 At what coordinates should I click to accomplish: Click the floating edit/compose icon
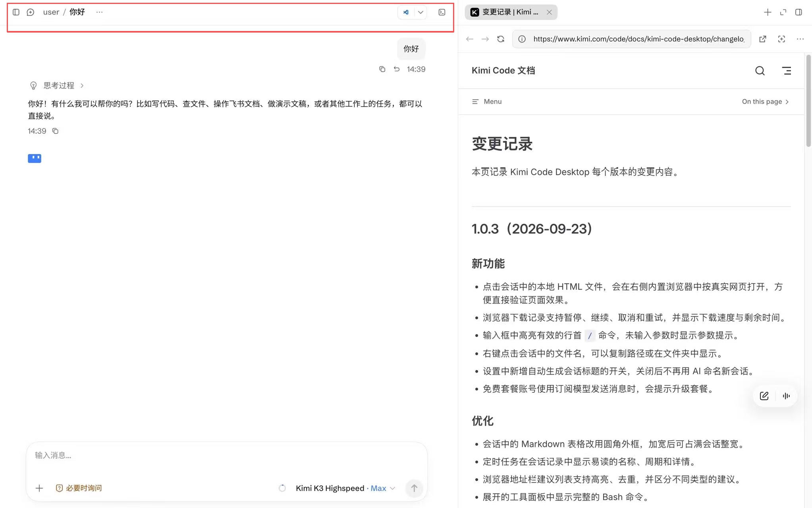click(x=764, y=396)
